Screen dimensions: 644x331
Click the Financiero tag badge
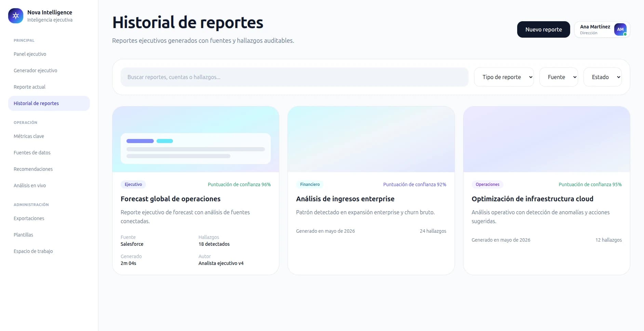[310, 184]
